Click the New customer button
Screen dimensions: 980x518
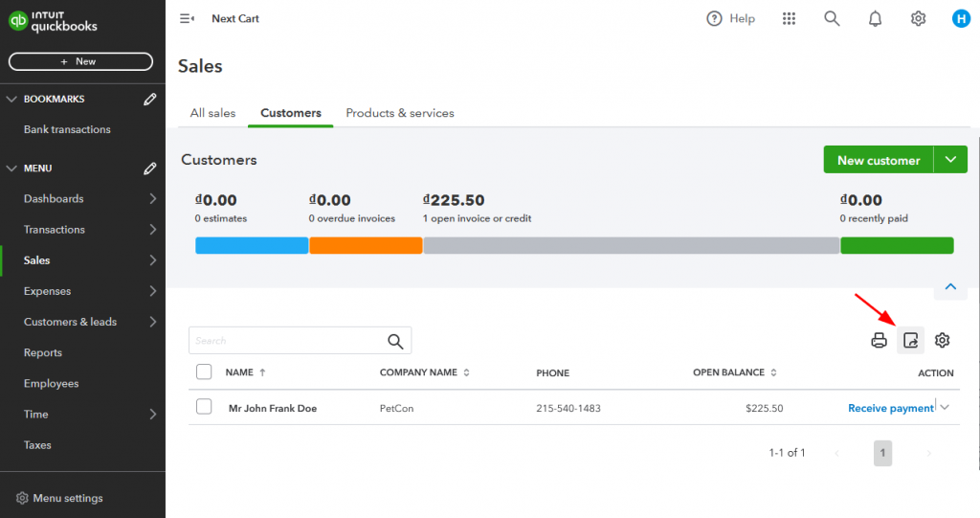tap(879, 160)
